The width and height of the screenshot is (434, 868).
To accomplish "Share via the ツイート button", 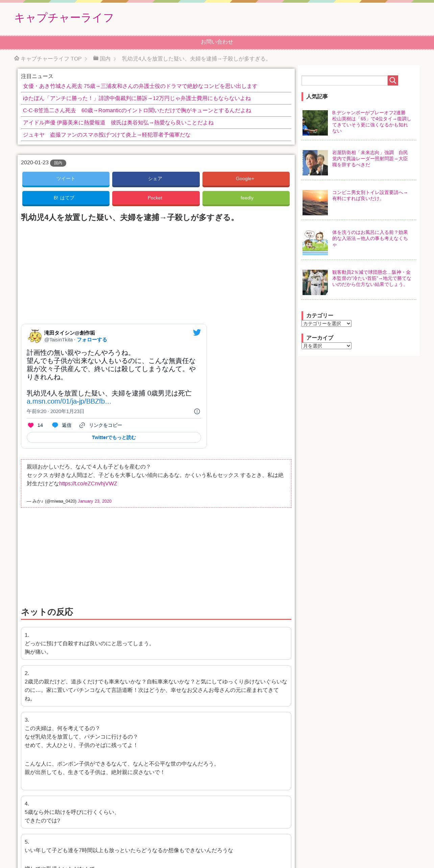I will 66,179.
